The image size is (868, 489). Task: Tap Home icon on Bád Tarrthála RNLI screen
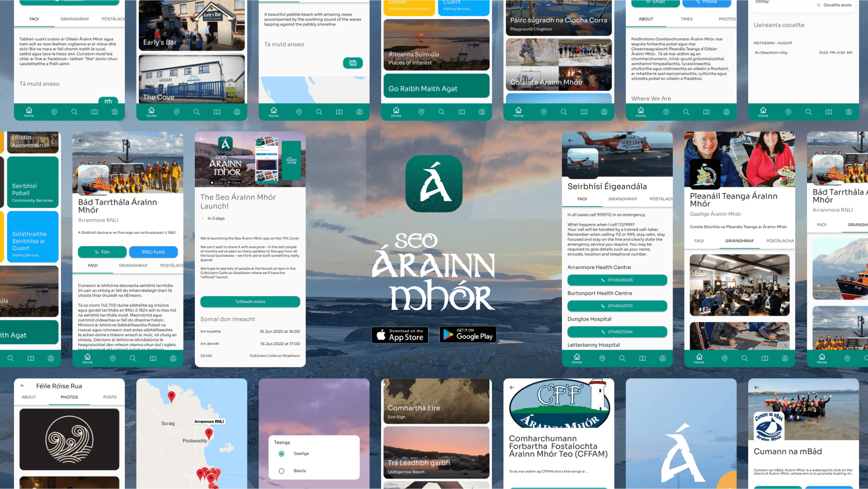[87, 358]
